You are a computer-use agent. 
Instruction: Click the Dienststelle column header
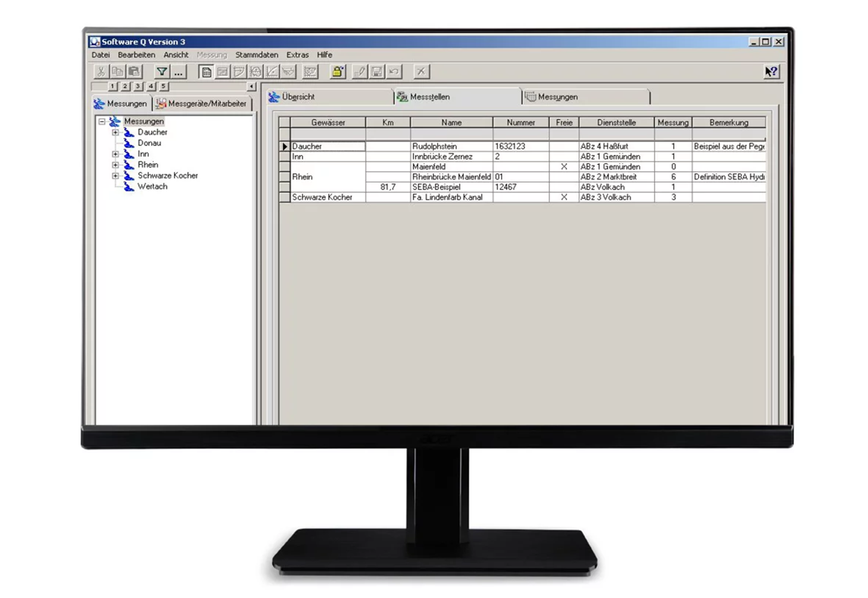(616, 123)
